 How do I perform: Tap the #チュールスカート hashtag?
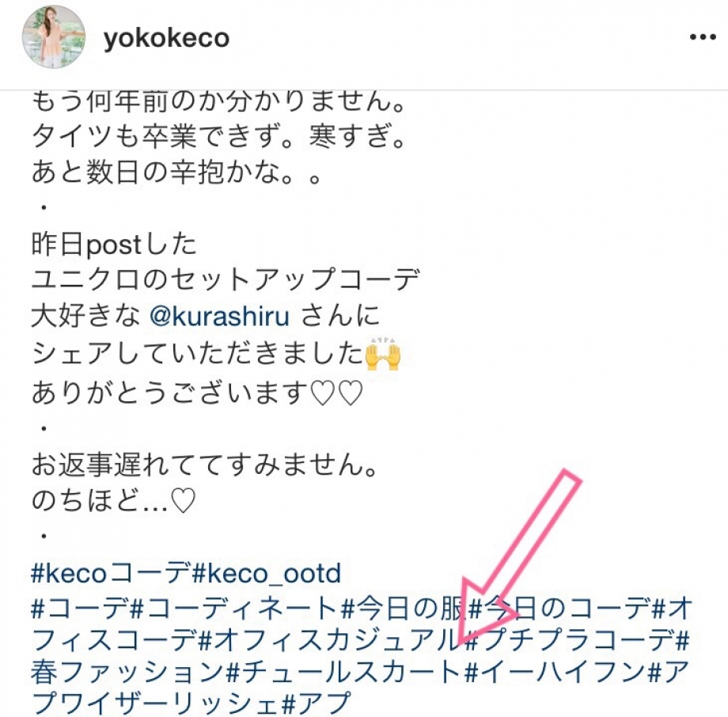(344, 671)
